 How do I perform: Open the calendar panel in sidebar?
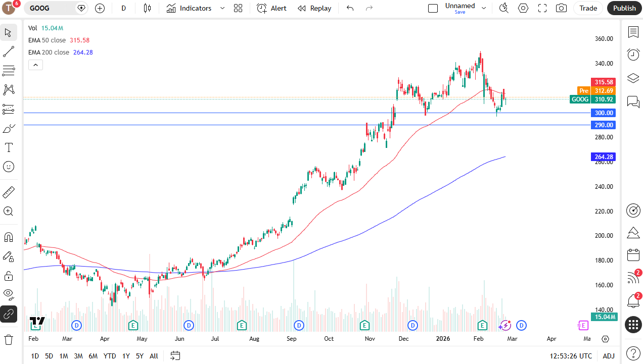pyautogui.click(x=633, y=254)
